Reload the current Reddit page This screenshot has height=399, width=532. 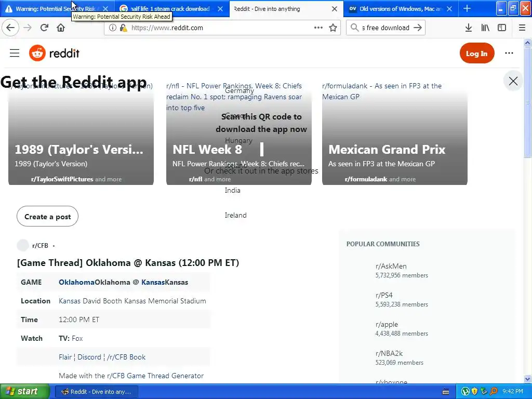click(45, 28)
